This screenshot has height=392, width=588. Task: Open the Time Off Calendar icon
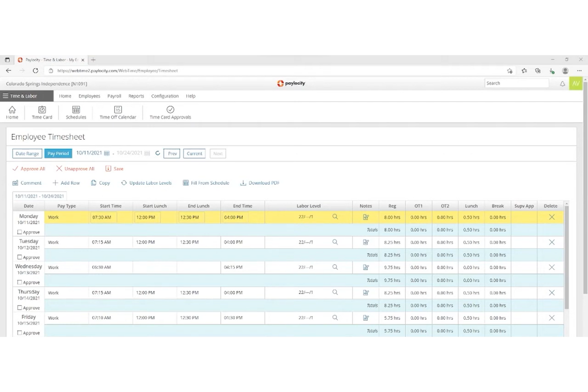tap(118, 112)
